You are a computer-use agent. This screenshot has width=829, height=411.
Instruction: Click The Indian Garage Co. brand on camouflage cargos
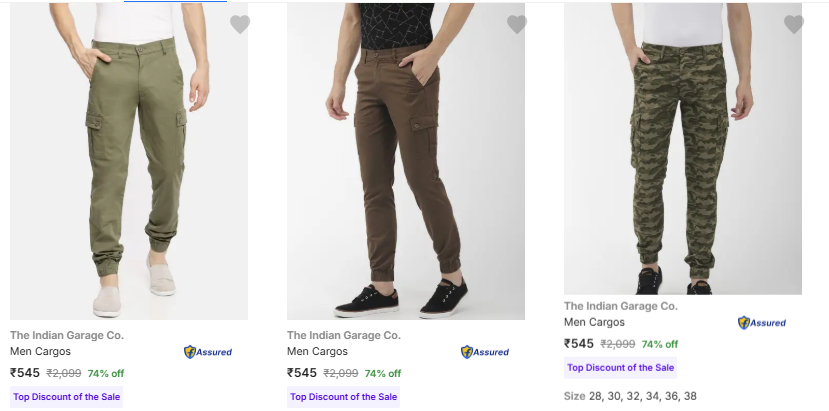pos(621,306)
